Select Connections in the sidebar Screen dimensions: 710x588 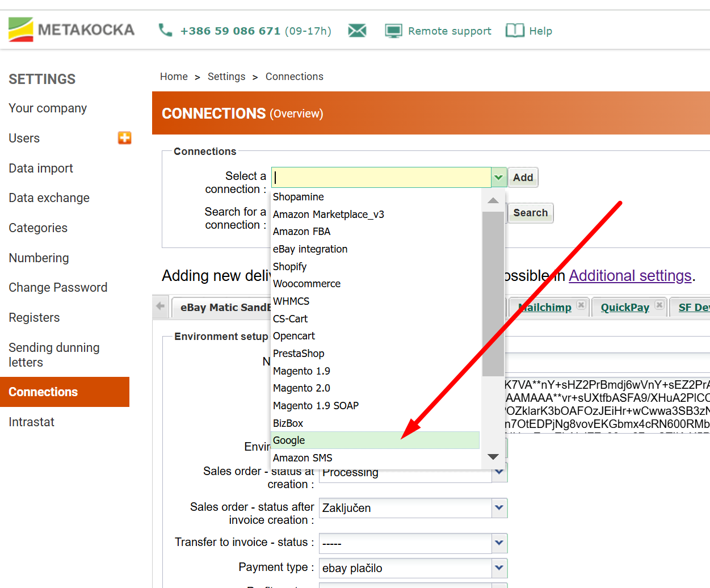tap(65, 392)
